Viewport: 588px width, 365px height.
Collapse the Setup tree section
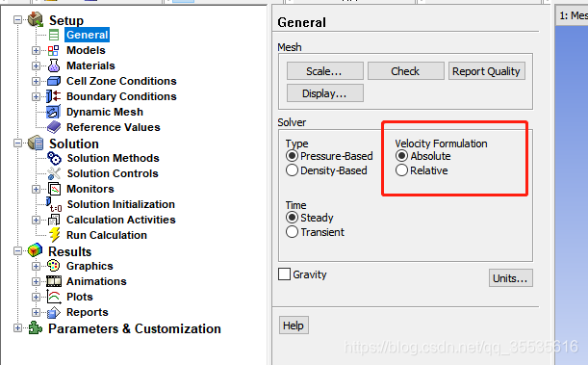pos(17,19)
